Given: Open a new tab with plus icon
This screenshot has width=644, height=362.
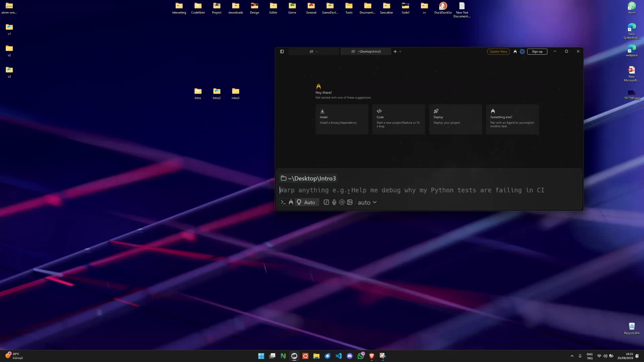Looking at the screenshot, I should pos(395,52).
